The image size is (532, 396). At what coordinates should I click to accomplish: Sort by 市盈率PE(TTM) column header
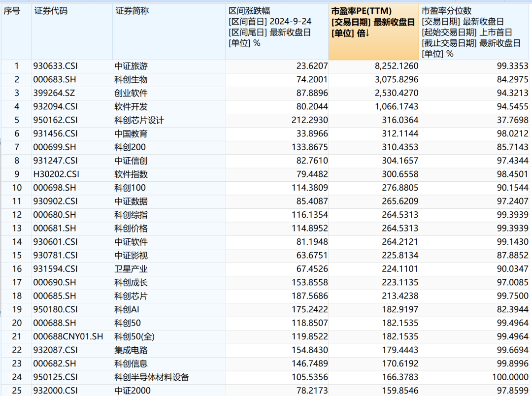(x=373, y=32)
